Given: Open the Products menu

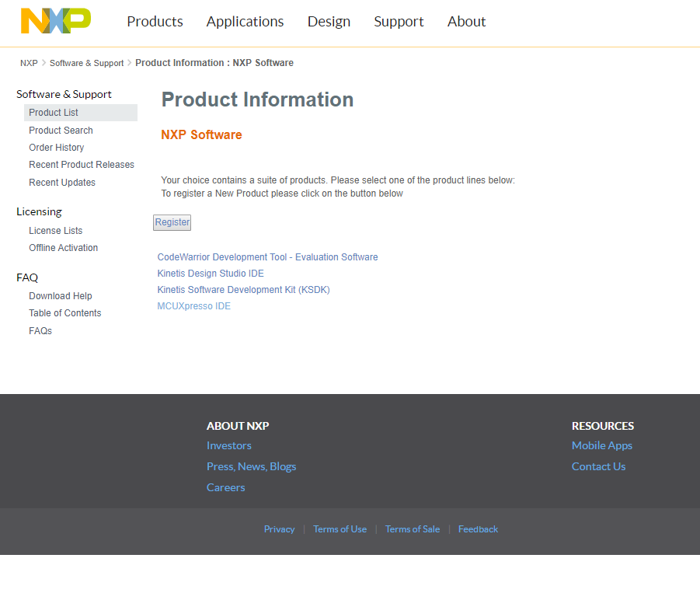Looking at the screenshot, I should [155, 22].
